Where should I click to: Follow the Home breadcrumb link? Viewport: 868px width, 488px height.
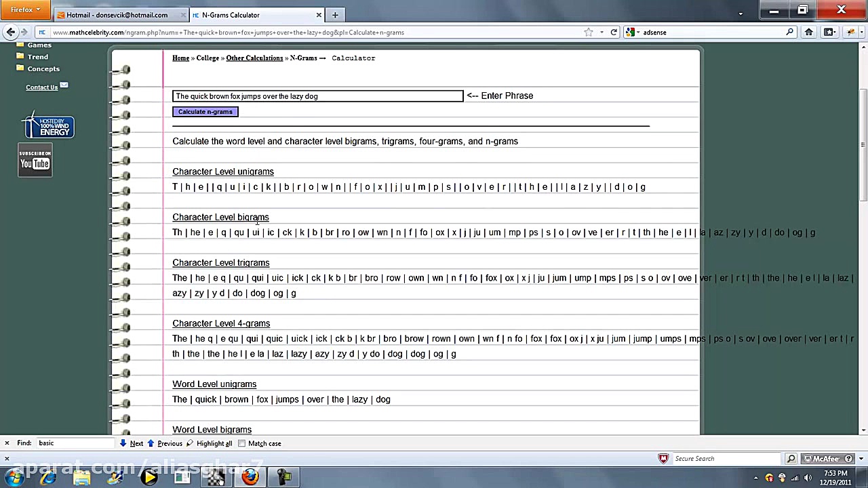pos(181,58)
